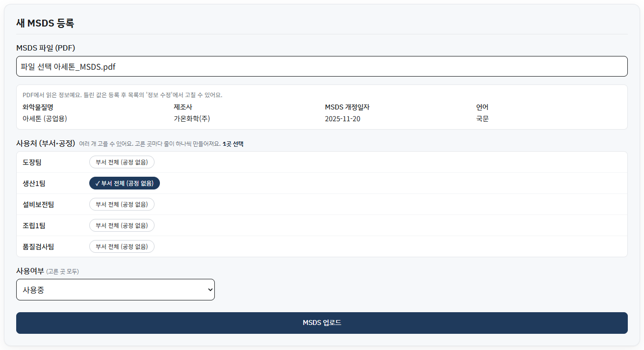This screenshot has width=644, height=350.
Task: Click the MSDS 업로드 button
Action: click(322, 323)
